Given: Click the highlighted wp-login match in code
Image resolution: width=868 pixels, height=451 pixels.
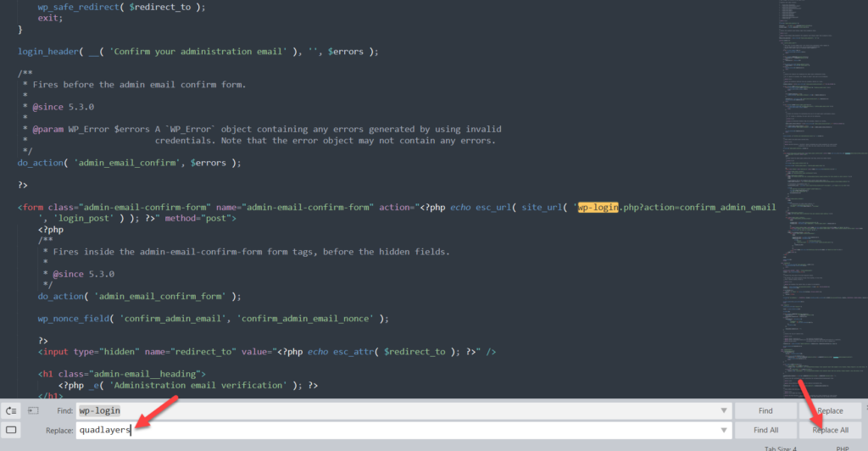Looking at the screenshot, I should point(598,208).
